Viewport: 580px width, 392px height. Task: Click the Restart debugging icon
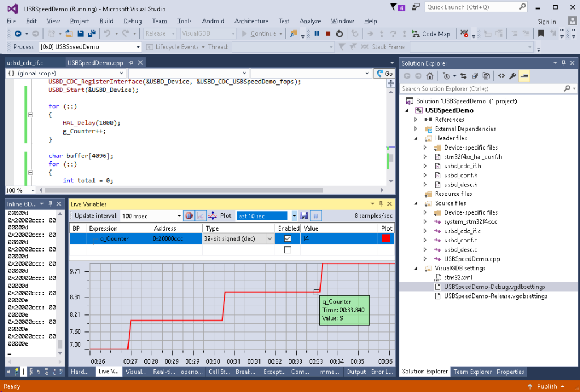(338, 33)
